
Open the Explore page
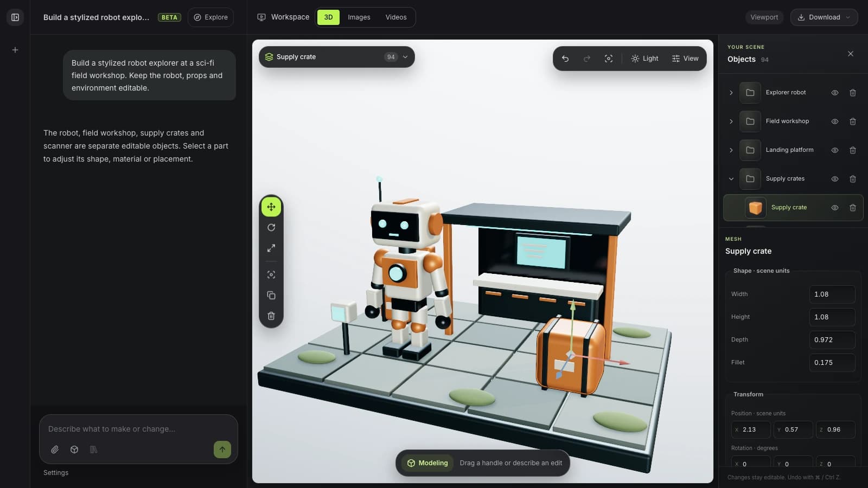click(210, 17)
